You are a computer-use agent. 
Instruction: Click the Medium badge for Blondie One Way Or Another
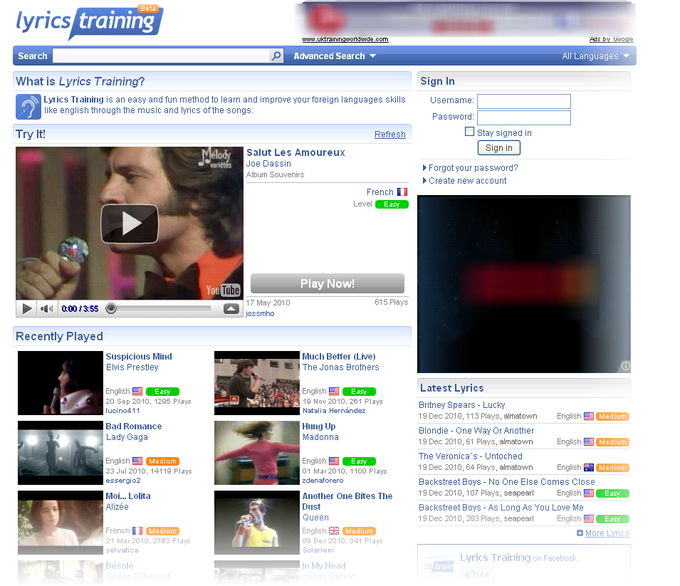point(612,442)
